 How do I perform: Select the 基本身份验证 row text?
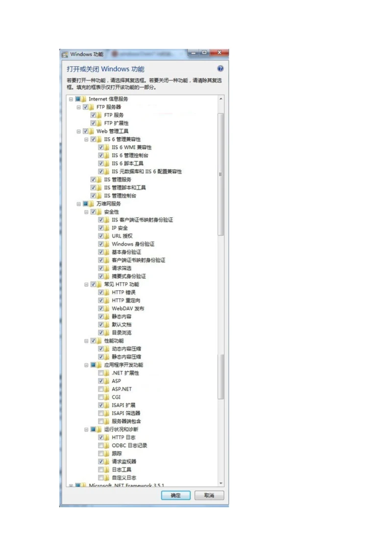pyautogui.click(x=126, y=252)
